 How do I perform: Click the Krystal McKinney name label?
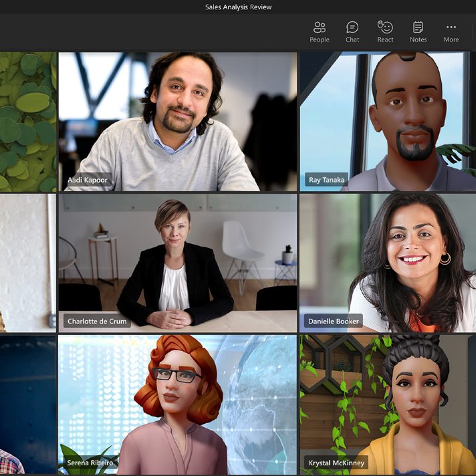point(337,462)
